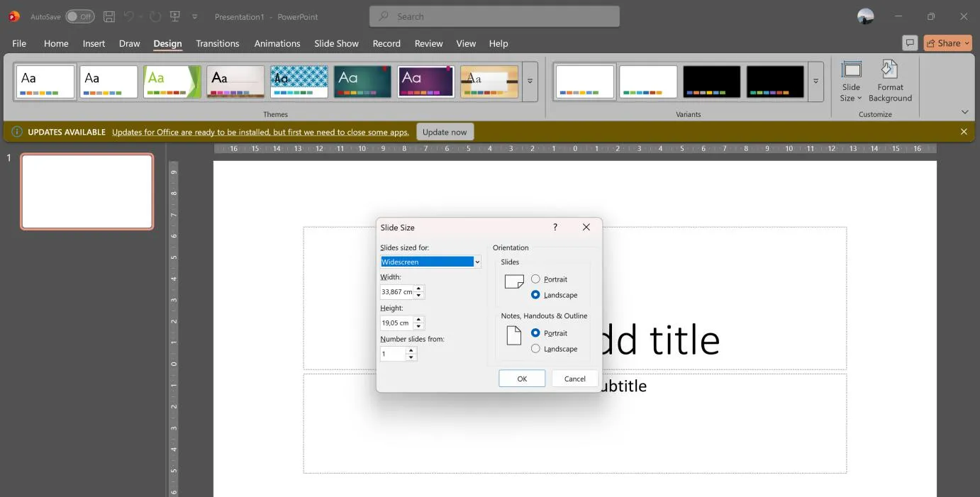
Task: Open Format Background pane
Action: 889,82
